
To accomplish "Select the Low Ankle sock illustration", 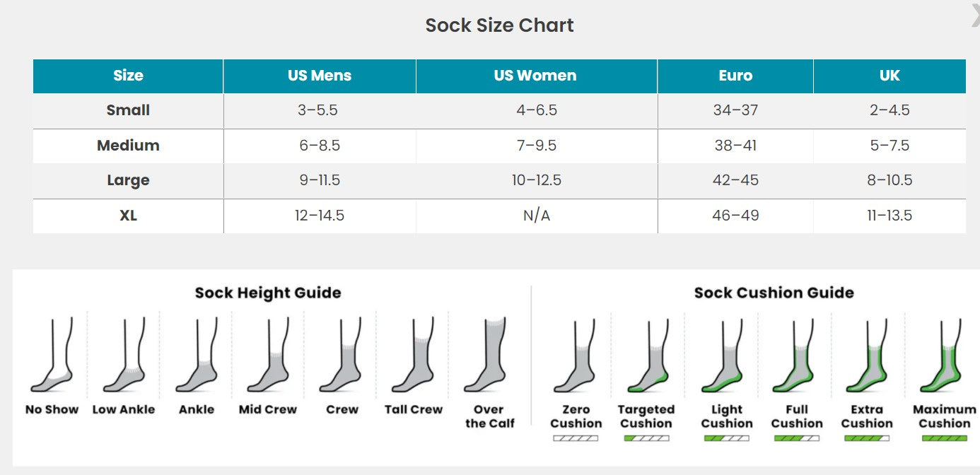I will click(x=124, y=356).
